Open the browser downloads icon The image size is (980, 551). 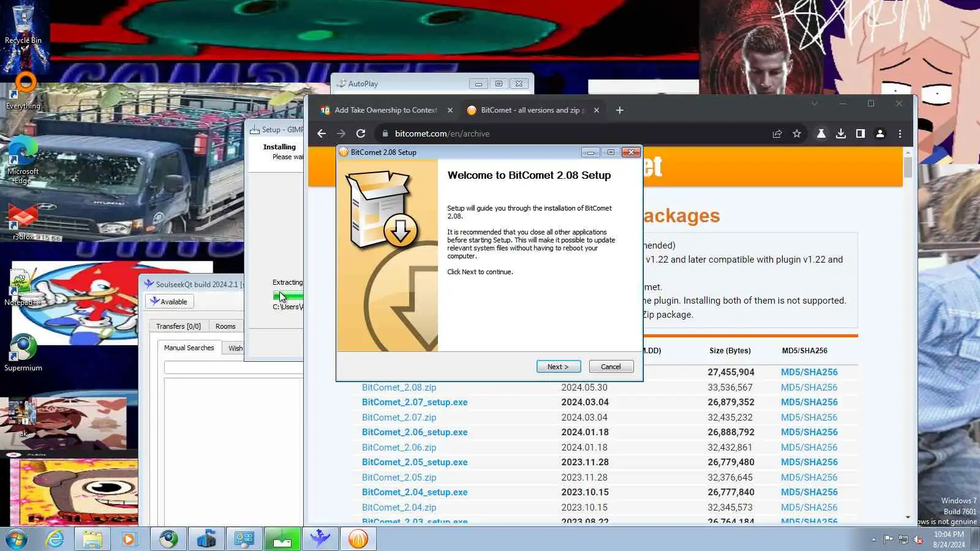click(x=841, y=133)
